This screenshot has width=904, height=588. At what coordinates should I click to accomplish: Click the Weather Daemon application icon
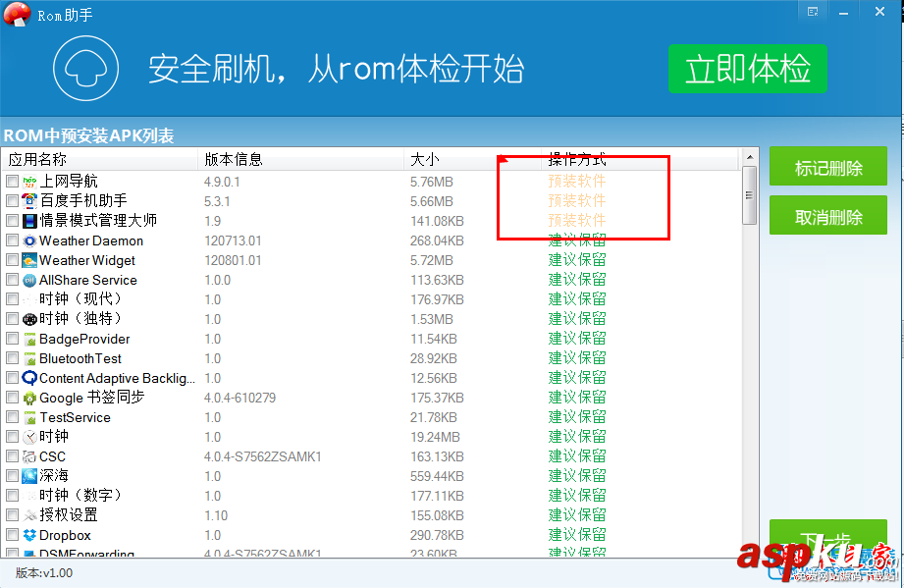click(29, 241)
